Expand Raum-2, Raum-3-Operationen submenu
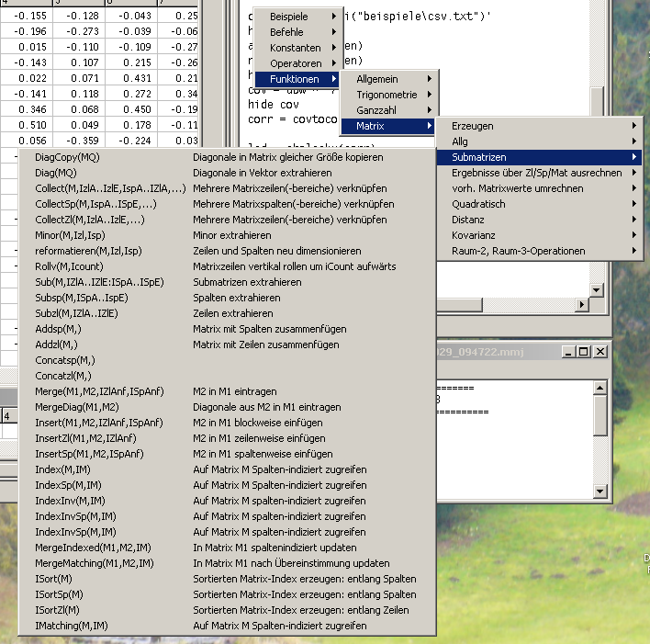Image resolution: width=650 pixels, height=644 pixels. pyautogui.click(x=539, y=251)
